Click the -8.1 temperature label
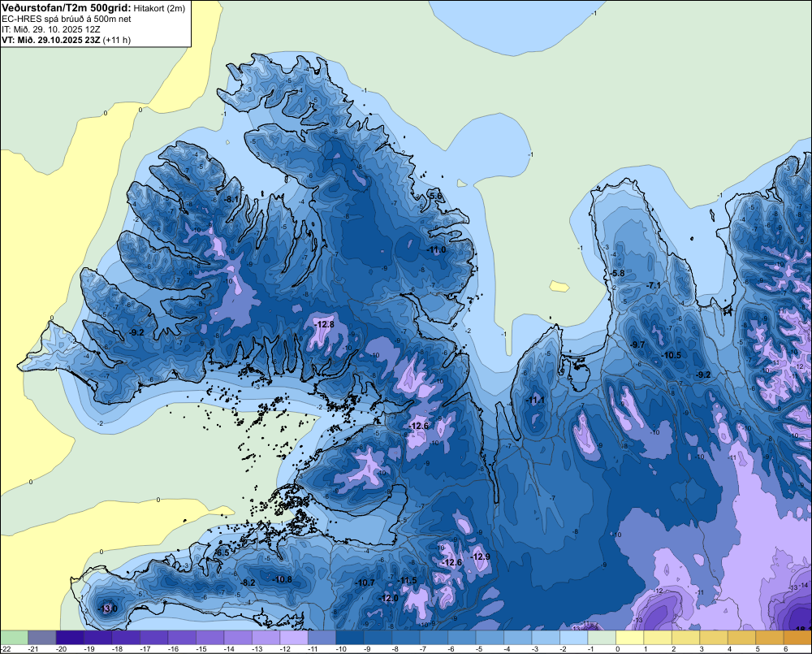Viewport: 812px width, 654px height. pyautogui.click(x=231, y=200)
